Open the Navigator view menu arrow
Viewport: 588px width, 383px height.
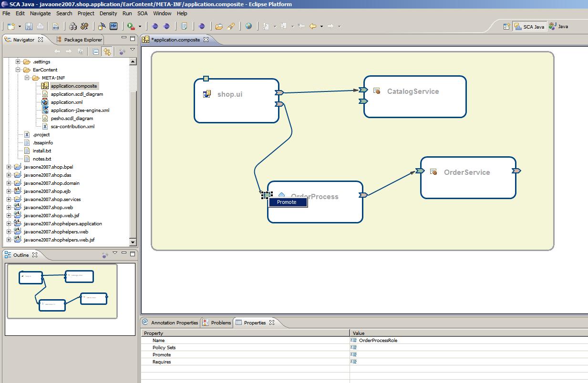pyautogui.click(x=133, y=50)
